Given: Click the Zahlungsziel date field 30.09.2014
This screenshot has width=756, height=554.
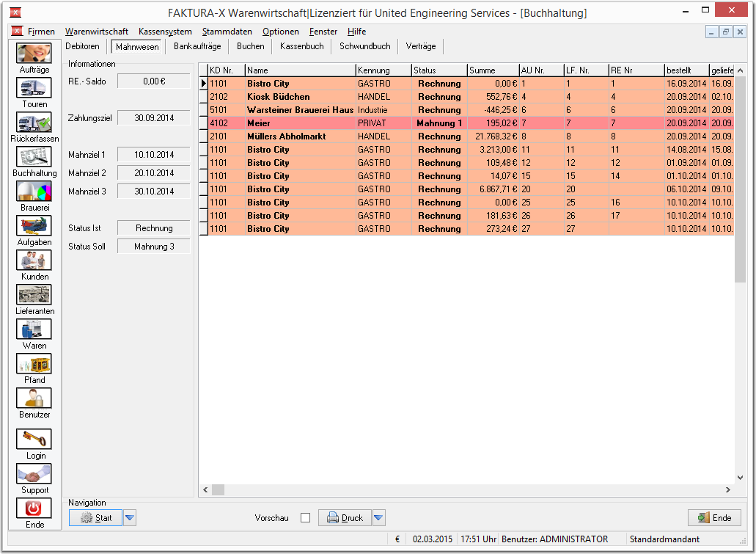Looking at the screenshot, I should click(154, 117).
